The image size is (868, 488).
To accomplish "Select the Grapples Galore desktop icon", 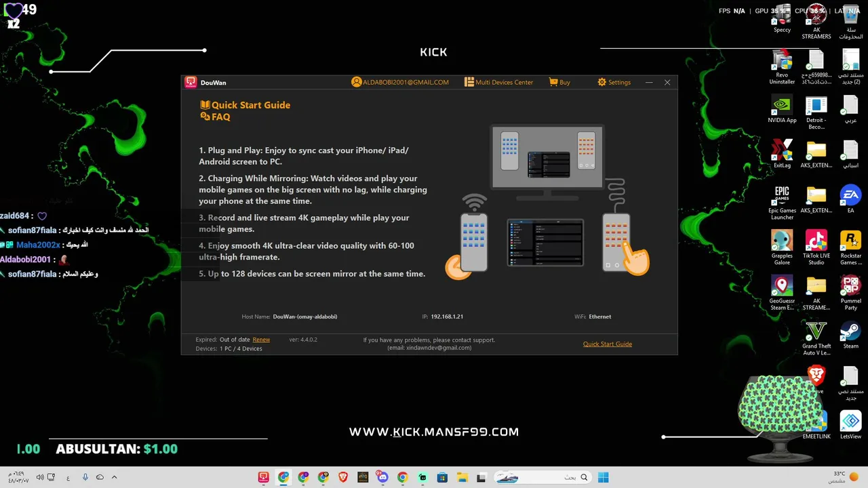I will click(x=782, y=248).
